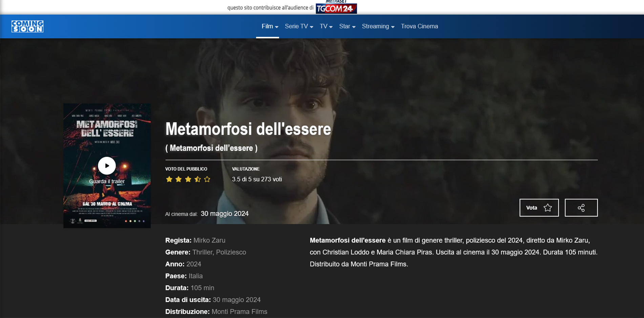Rate the film with the fourth star
This screenshot has height=318, width=644.
198,179
